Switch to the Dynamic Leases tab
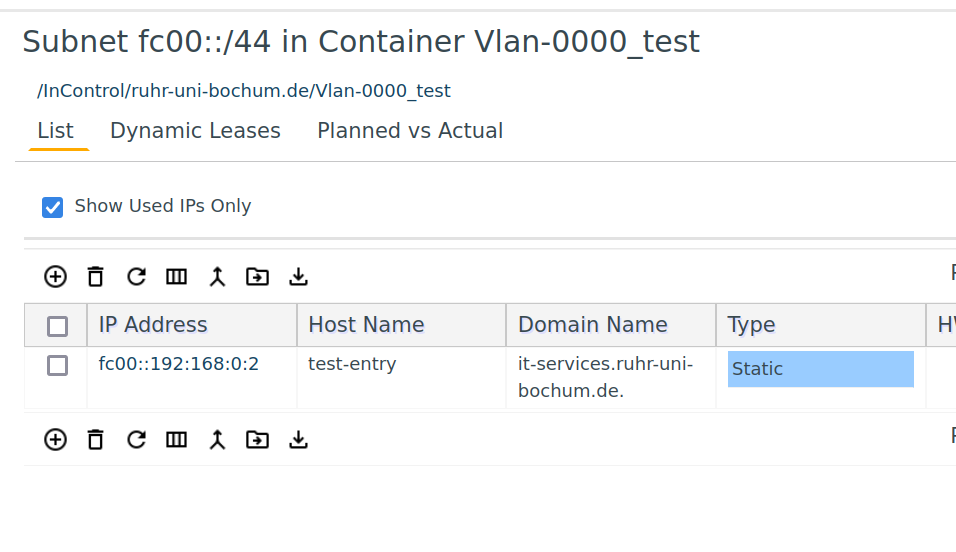 [195, 131]
